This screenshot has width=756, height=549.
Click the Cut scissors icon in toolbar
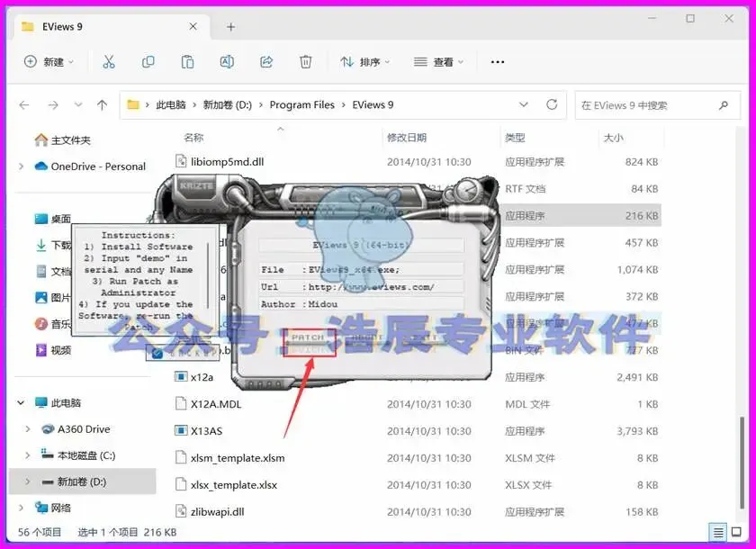click(x=109, y=62)
